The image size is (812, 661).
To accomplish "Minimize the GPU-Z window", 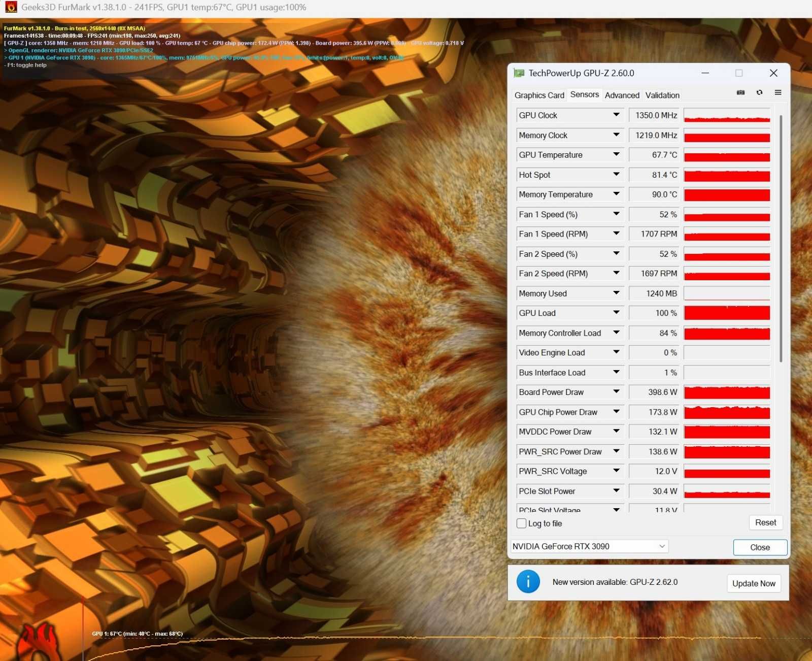I will pyautogui.click(x=705, y=73).
